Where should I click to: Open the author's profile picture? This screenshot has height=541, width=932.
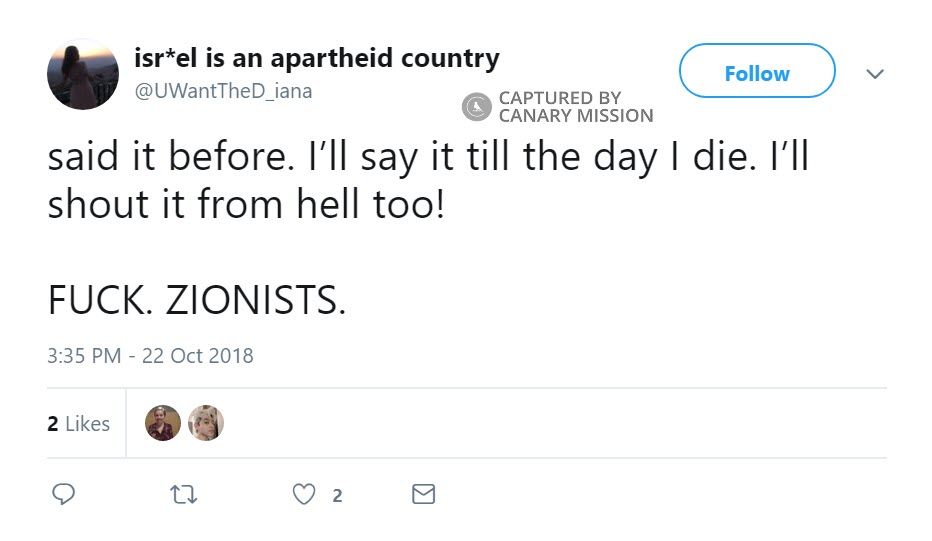tap(83, 74)
